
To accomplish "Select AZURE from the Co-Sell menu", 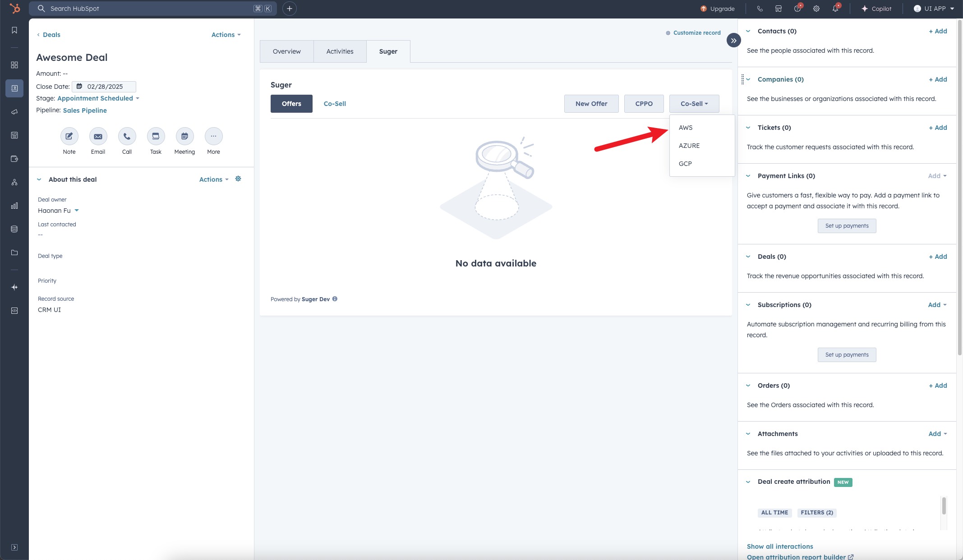I will pyautogui.click(x=689, y=146).
